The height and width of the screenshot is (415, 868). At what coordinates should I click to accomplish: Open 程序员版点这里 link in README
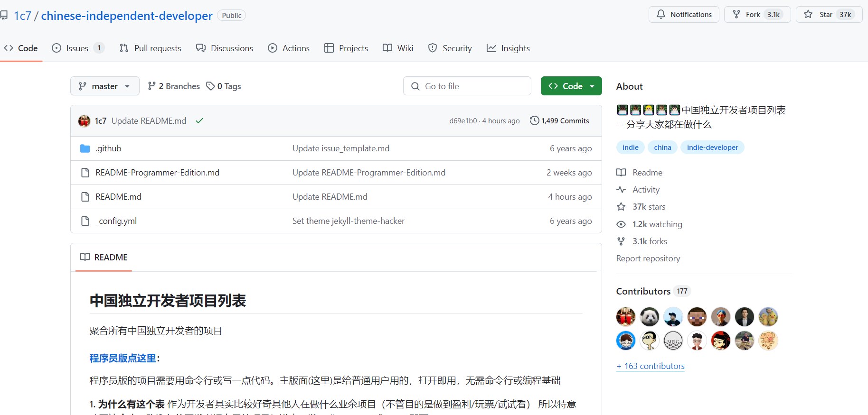[123, 358]
